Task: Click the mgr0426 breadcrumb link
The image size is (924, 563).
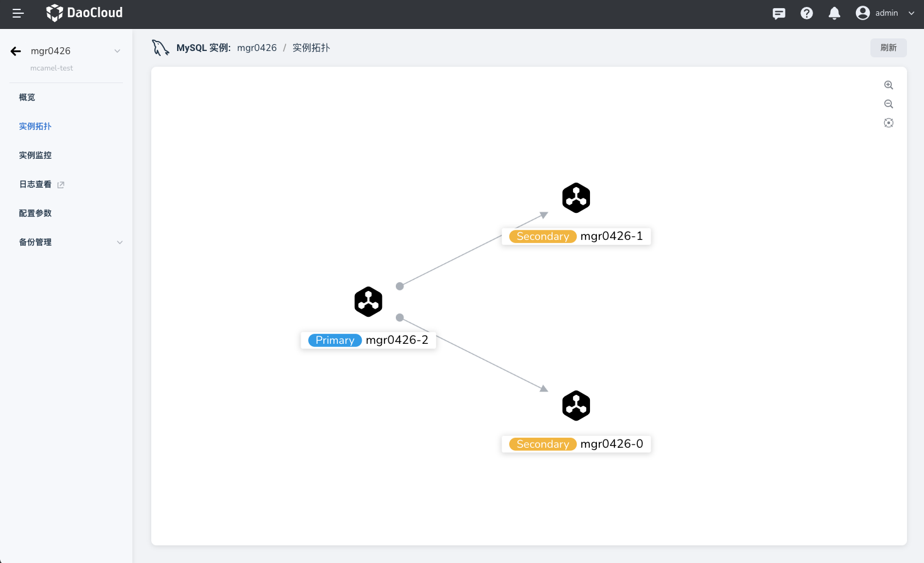Action: (257, 48)
